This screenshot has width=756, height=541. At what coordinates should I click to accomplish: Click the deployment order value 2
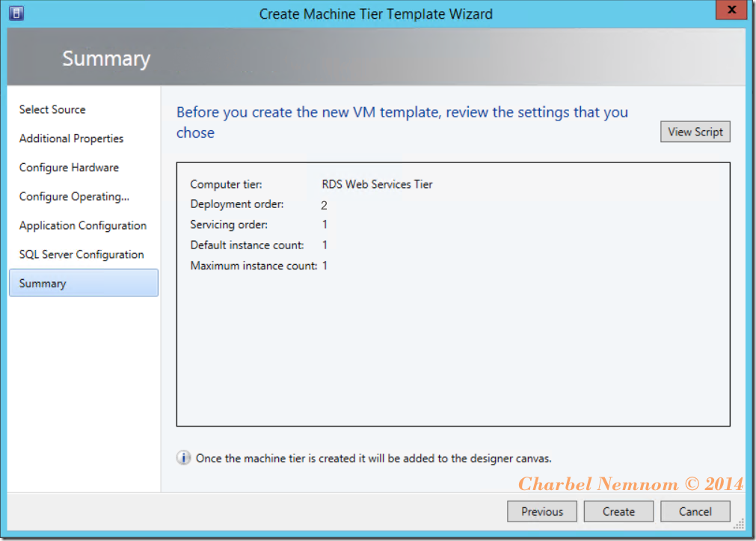click(x=324, y=205)
